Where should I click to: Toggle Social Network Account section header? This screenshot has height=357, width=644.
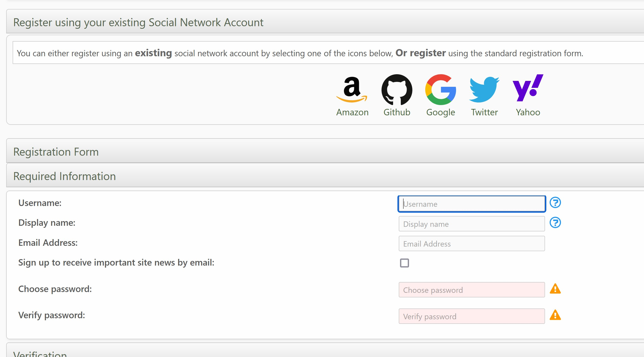click(x=138, y=22)
